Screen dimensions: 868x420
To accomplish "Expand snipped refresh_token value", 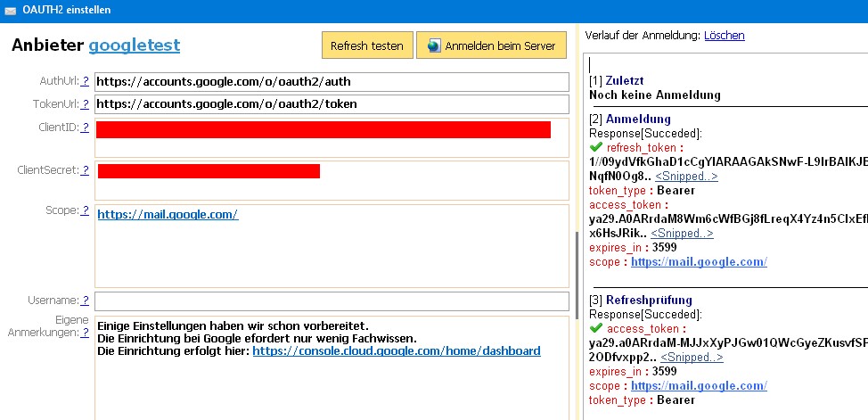I will click(686, 177).
